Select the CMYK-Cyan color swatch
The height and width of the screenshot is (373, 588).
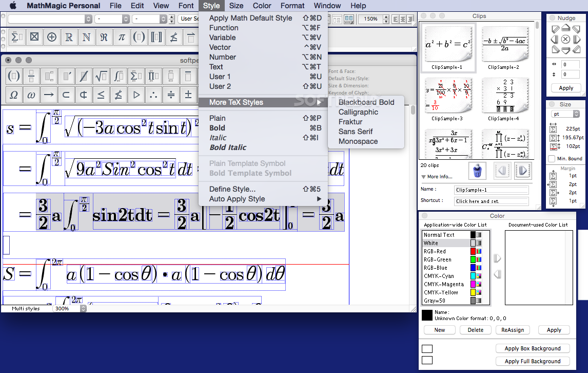(473, 276)
